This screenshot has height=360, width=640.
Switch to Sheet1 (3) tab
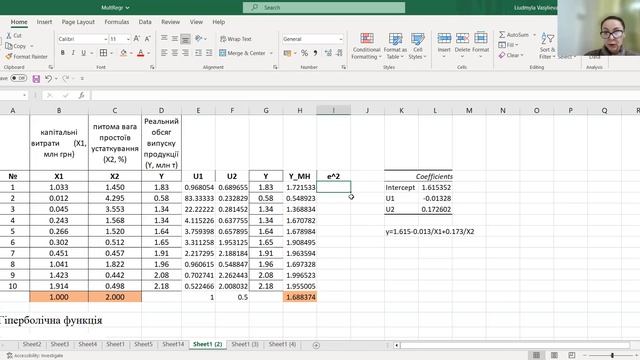pyautogui.click(x=245, y=344)
